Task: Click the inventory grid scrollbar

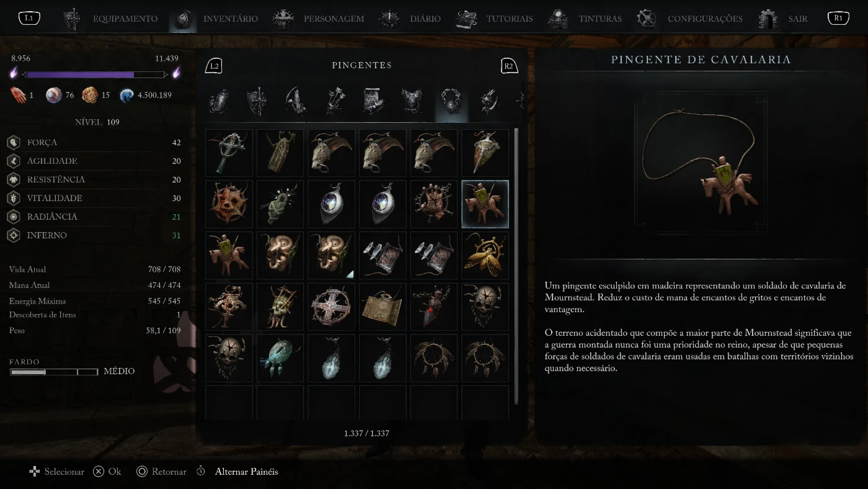Action: [516, 267]
